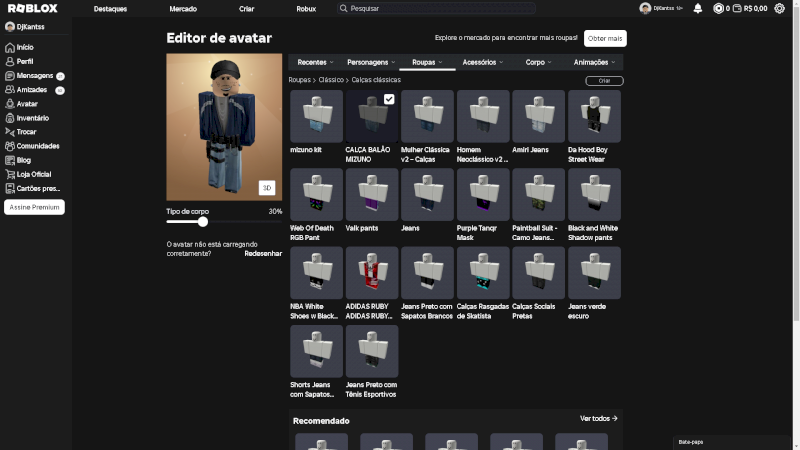Open the Perfil icon in sidebar
The height and width of the screenshot is (450, 800).
pos(10,61)
